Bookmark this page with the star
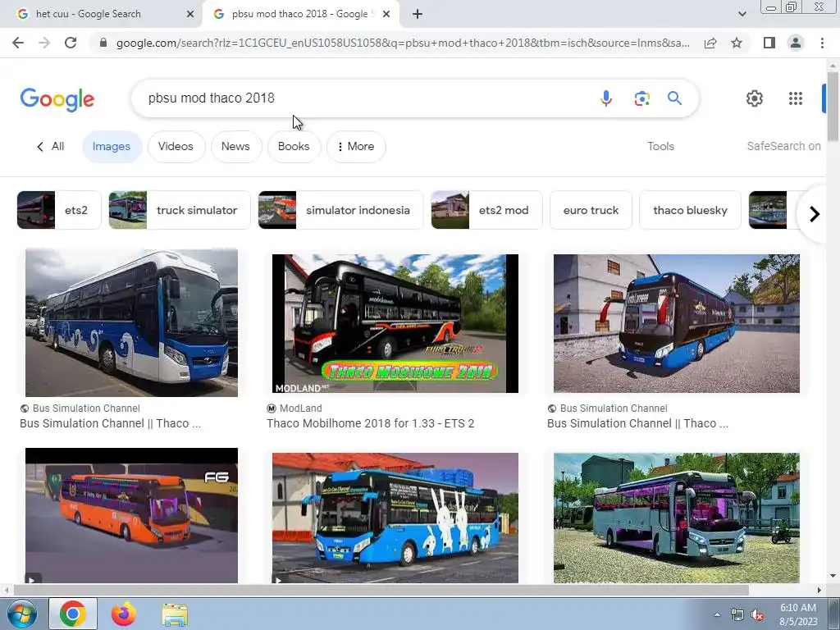This screenshot has width=840, height=630. 737,43
